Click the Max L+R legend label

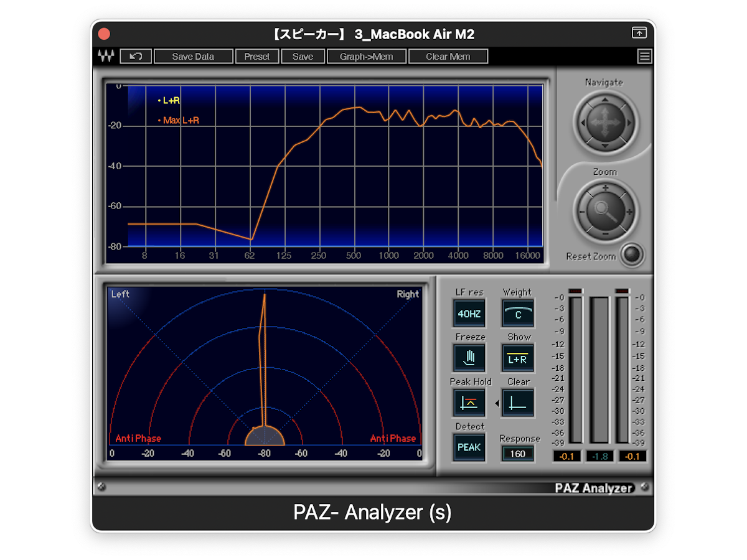point(181,120)
